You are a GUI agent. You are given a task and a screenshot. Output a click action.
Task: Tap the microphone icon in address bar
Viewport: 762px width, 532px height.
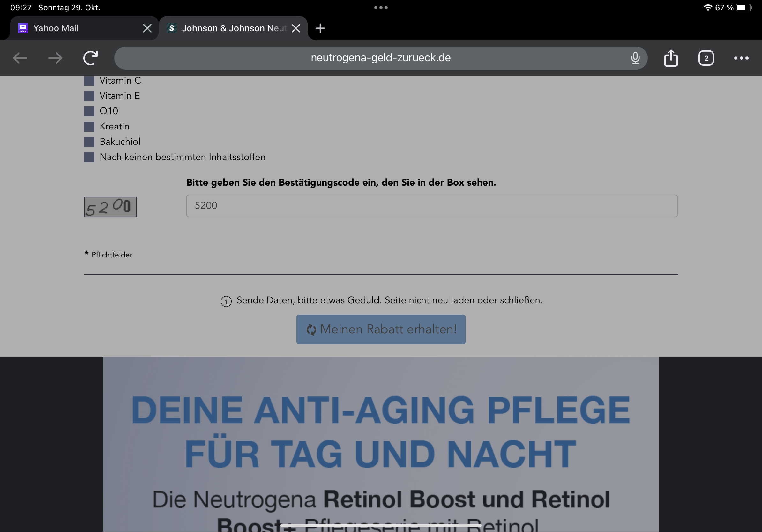tap(635, 58)
